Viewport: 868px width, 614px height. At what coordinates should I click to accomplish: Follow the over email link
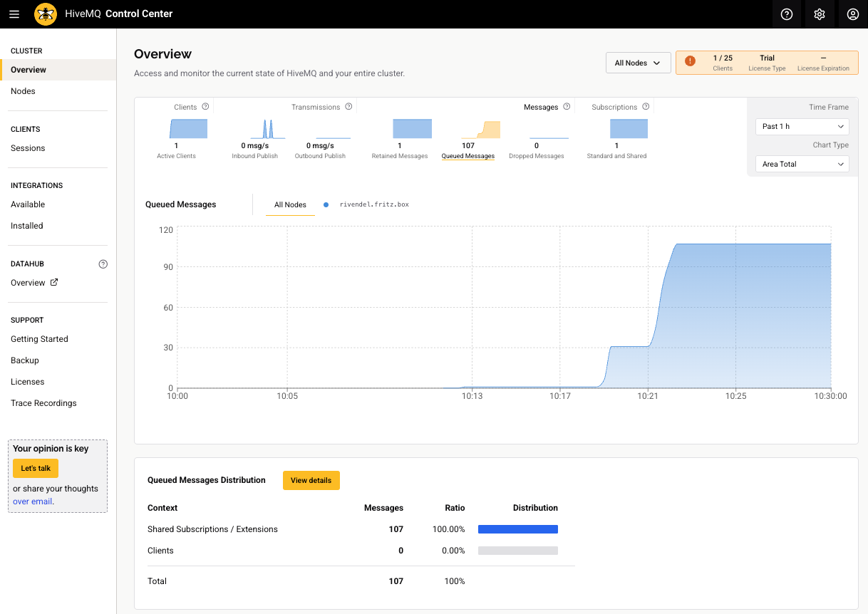(33, 501)
